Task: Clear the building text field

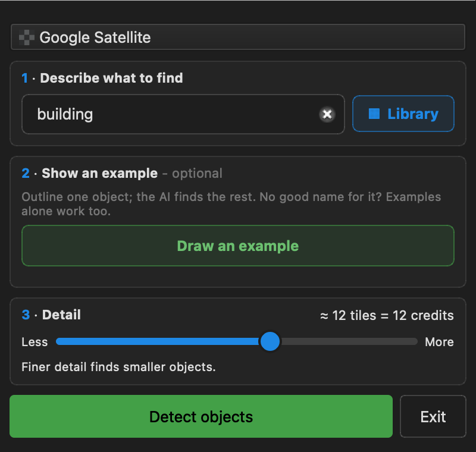Action: point(327,114)
